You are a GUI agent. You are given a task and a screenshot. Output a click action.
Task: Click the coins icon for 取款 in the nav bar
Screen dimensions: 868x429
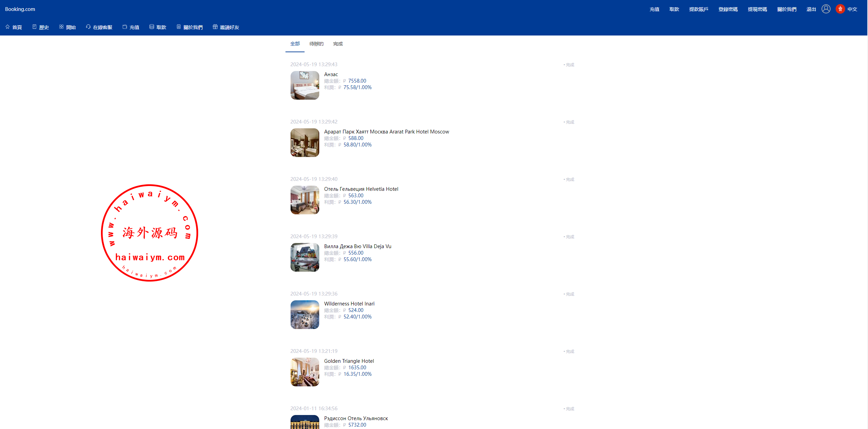click(152, 27)
